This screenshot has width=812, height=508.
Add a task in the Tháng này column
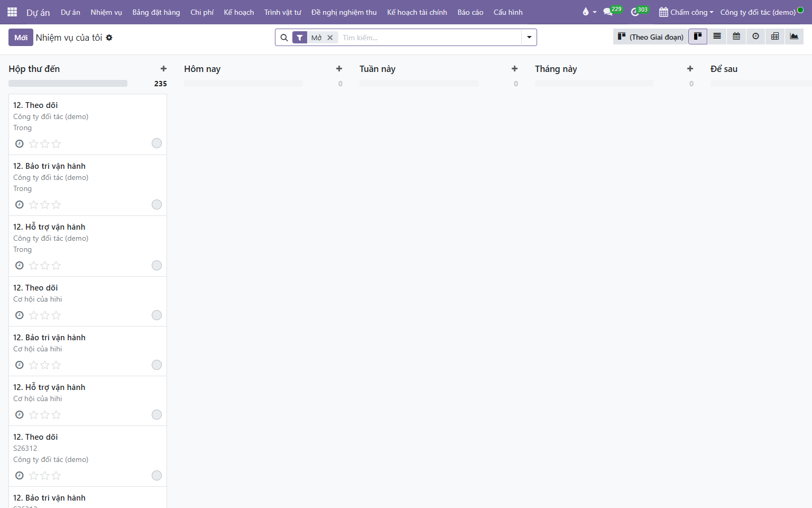(690, 69)
